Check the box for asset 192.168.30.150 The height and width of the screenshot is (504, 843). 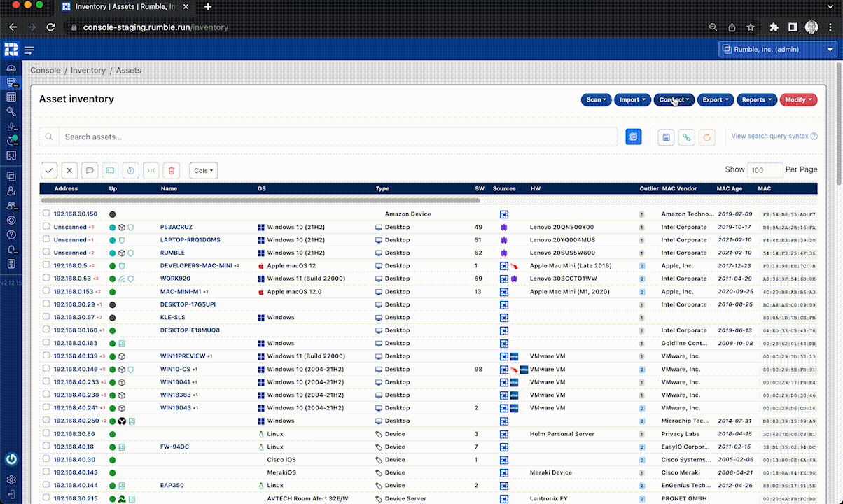click(x=46, y=213)
